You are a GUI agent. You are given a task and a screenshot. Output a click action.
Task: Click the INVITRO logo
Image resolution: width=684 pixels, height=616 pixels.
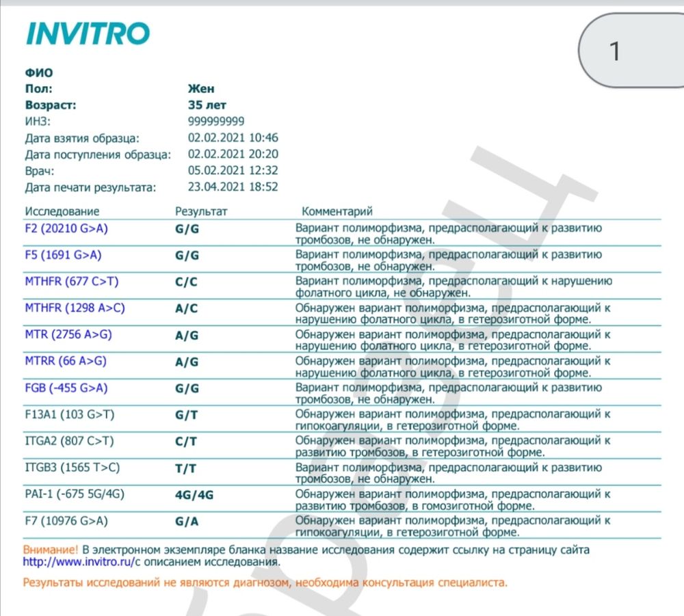coord(87,34)
